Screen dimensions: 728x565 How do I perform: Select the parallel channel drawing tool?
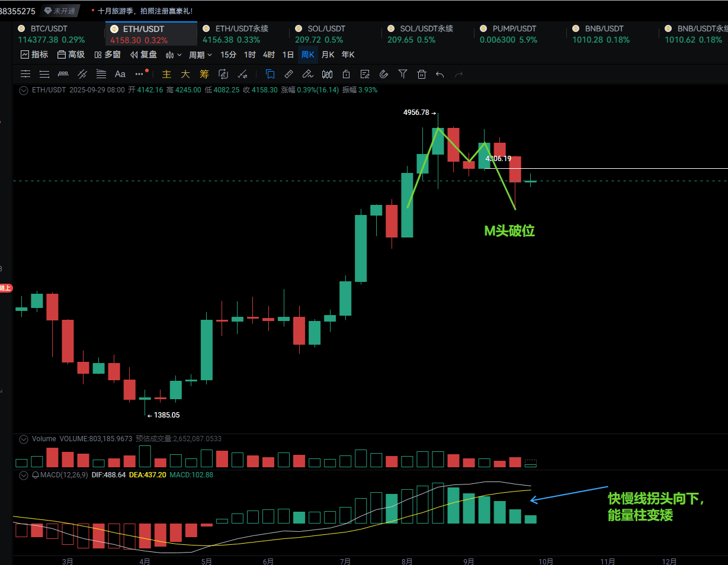tap(82, 74)
